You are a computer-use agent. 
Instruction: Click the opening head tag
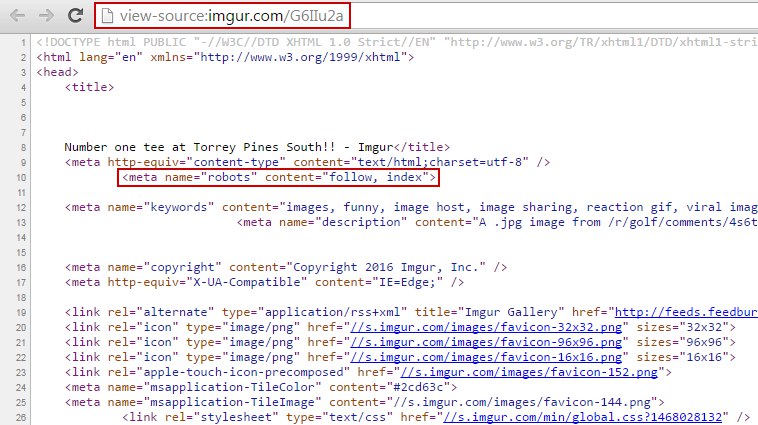[x=57, y=72]
